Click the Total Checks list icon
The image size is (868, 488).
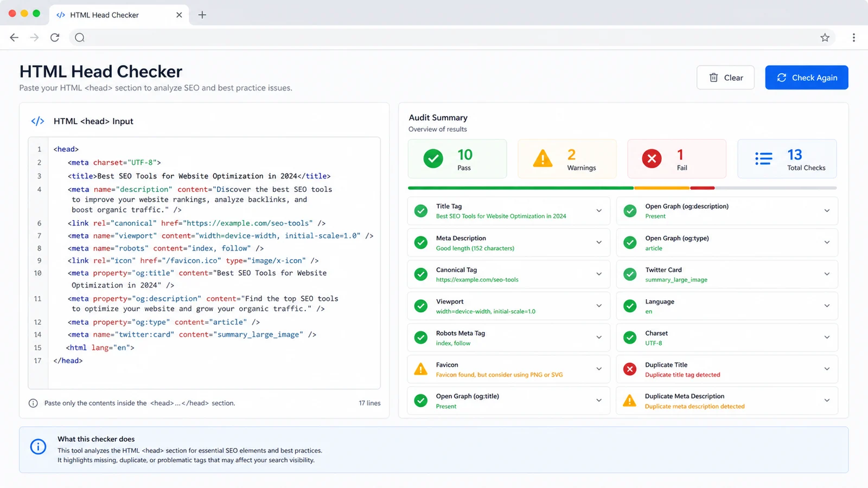(x=763, y=158)
